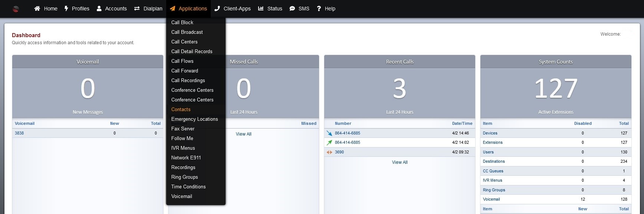The image size is (644, 214).
Task: Click the Welcome: text
Action: pos(611,34)
